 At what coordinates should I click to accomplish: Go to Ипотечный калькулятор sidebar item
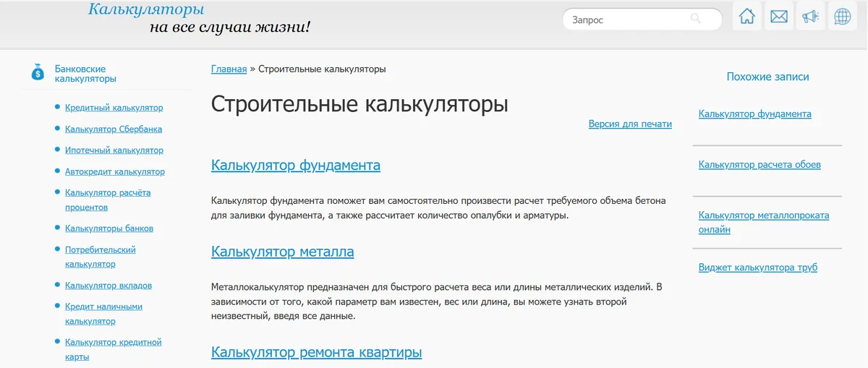(114, 150)
